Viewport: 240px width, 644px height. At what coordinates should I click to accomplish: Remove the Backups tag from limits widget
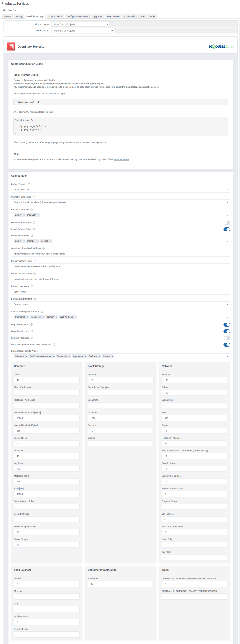click(x=100, y=356)
